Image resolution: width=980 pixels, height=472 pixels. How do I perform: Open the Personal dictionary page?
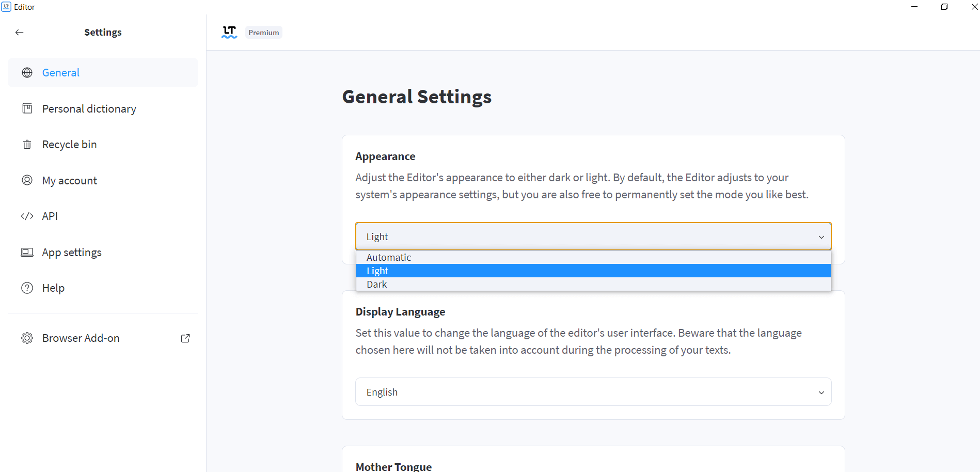coord(103,108)
